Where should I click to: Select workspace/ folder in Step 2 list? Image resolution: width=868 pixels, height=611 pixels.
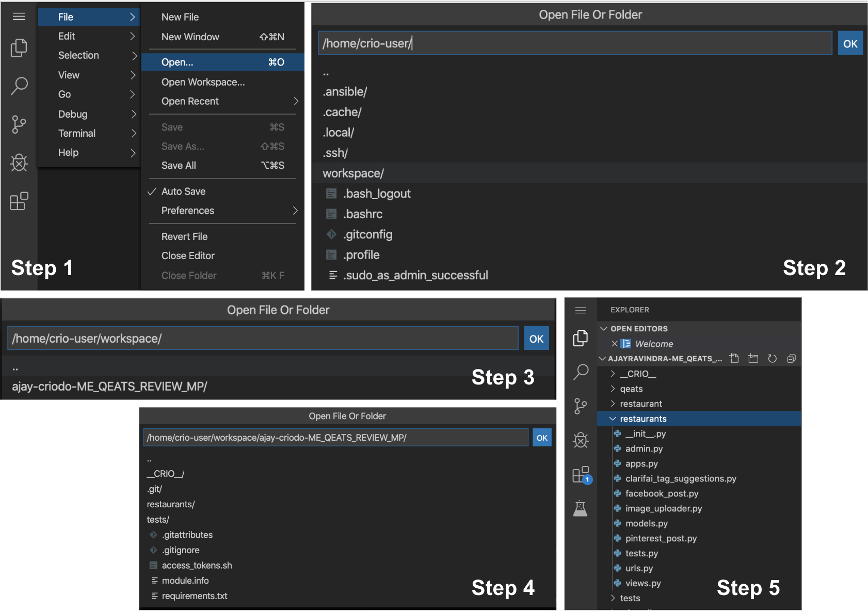590,173
